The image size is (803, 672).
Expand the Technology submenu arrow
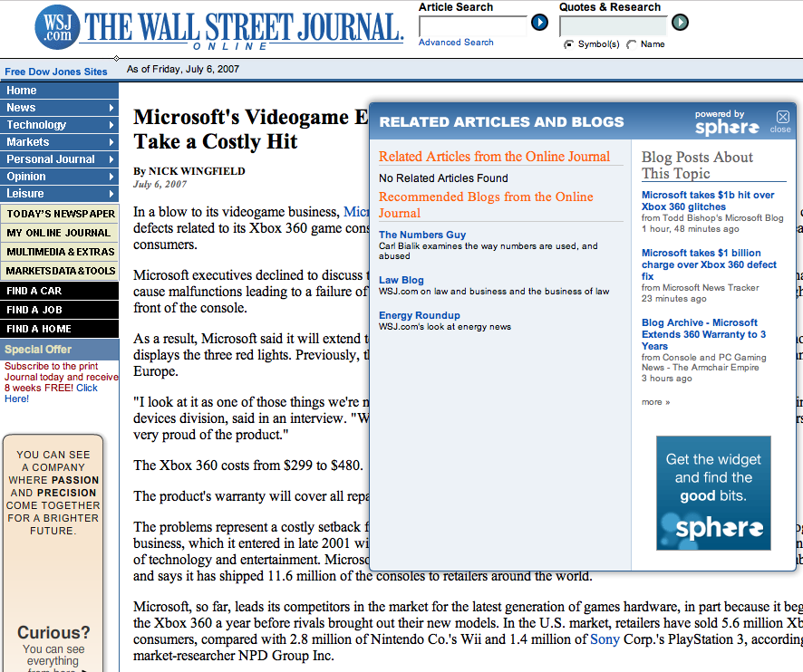tap(111, 125)
